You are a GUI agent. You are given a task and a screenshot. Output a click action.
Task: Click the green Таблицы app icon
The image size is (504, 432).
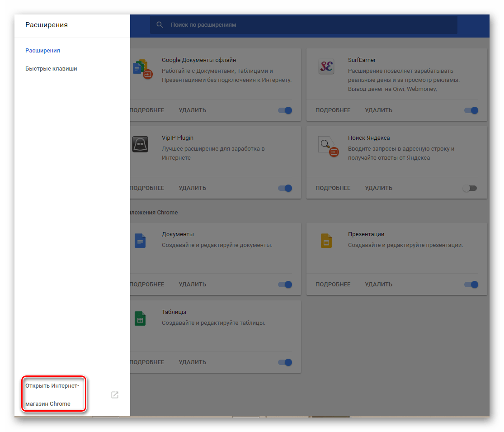tap(140, 318)
